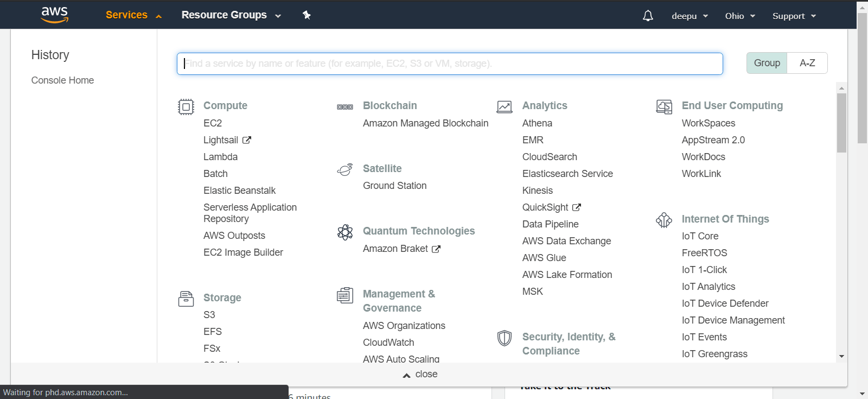Click external link icon beside QuickSight
The image size is (868, 399).
(577, 207)
